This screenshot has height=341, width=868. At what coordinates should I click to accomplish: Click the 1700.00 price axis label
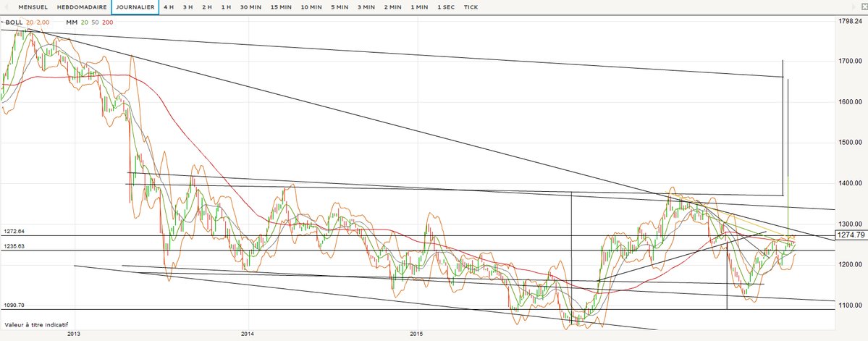click(852, 61)
